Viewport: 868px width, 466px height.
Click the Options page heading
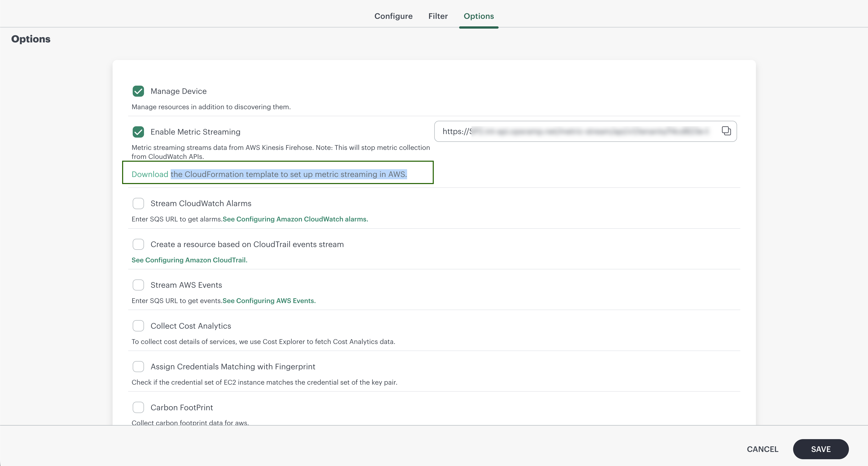(31, 39)
